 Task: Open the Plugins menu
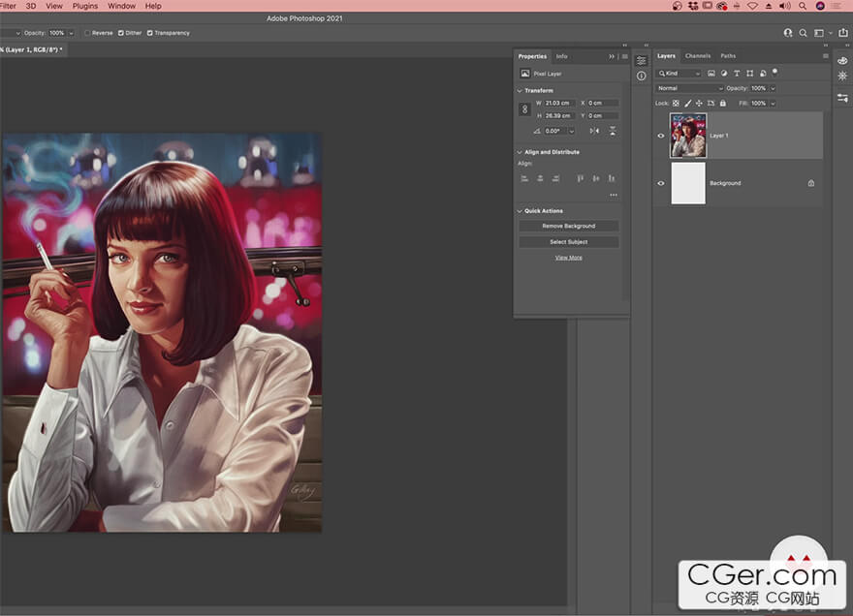(85, 6)
